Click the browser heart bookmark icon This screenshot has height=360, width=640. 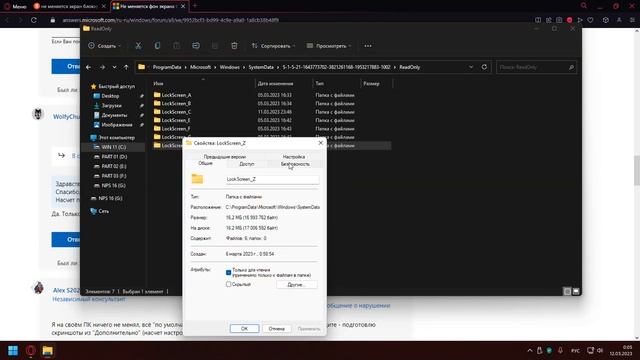coord(590,20)
